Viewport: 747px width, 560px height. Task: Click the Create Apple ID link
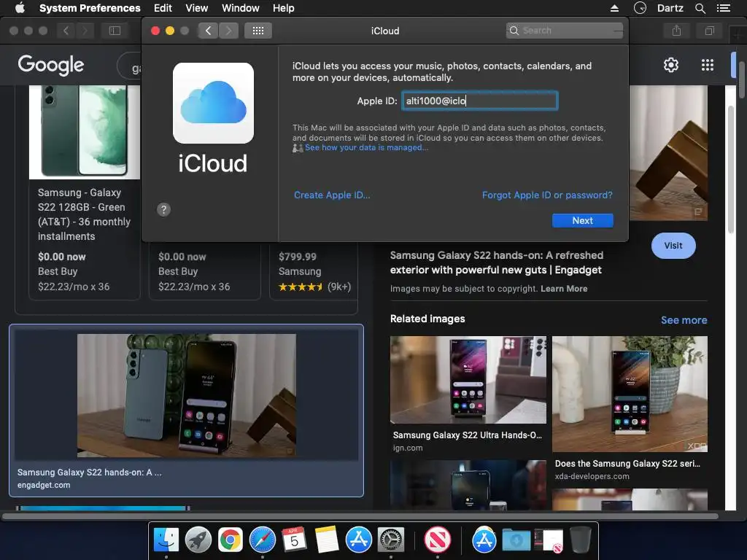click(332, 195)
